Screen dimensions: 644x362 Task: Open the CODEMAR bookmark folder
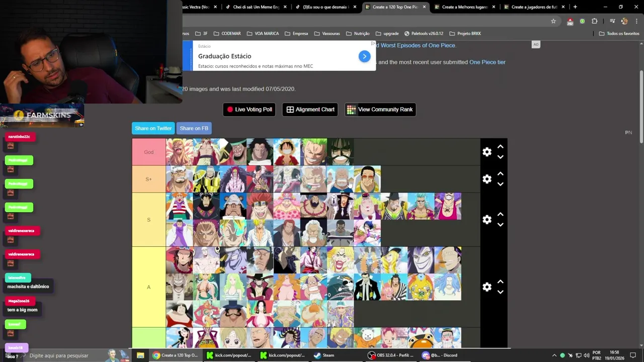pyautogui.click(x=227, y=33)
